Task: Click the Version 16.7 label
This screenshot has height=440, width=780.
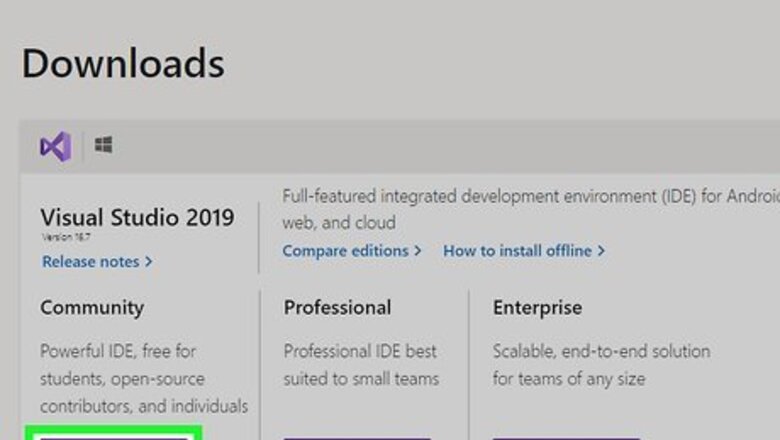Action: tap(66, 237)
